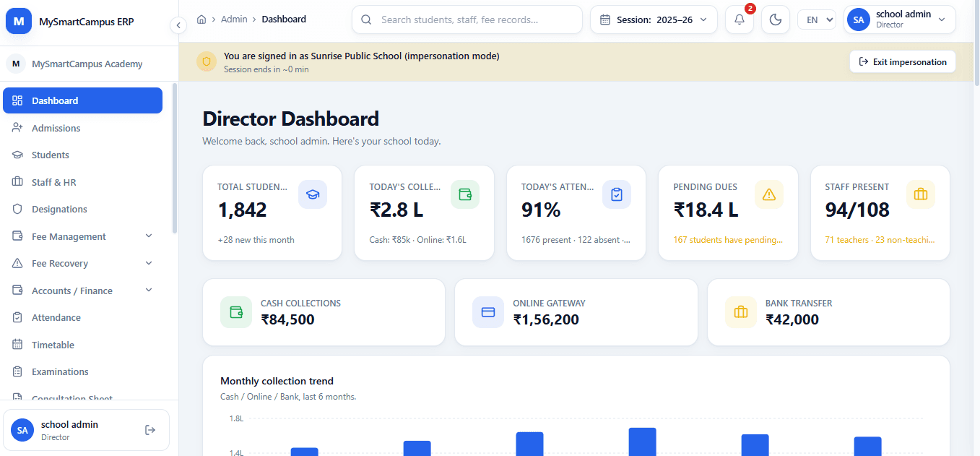Click the Admin breadcrumb link
This screenshot has height=456, width=980.
pyautogui.click(x=234, y=20)
